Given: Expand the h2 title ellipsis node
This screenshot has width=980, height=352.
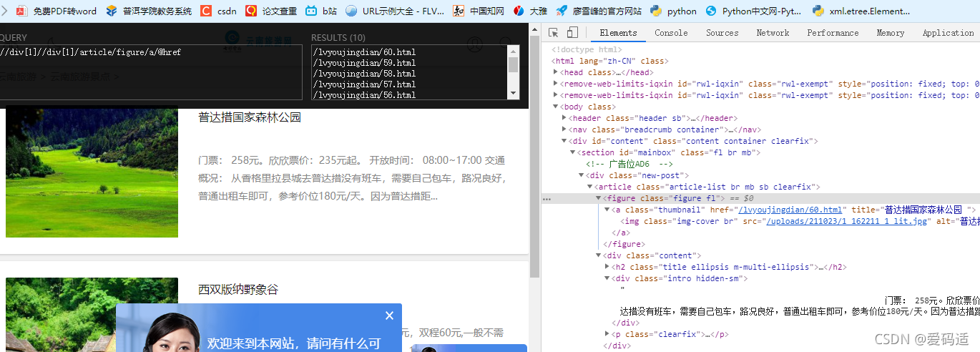Looking at the screenshot, I should pyautogui.click(x=607, y=267).
